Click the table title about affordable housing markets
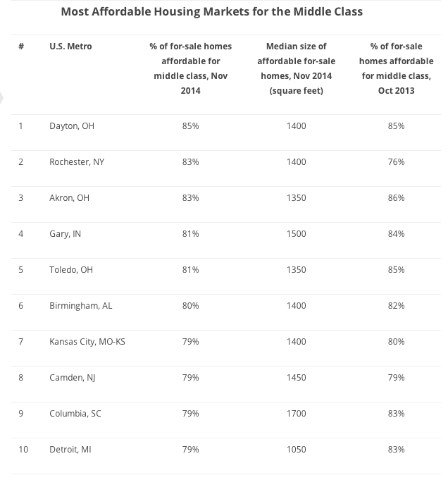Viewport: 448px width, 480px height. coord(211,12)
